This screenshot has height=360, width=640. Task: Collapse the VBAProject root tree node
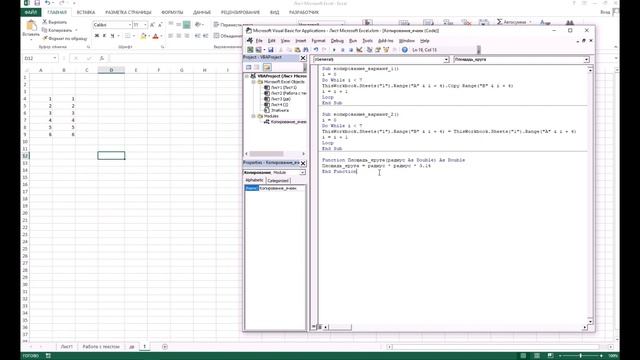point(247,76)
